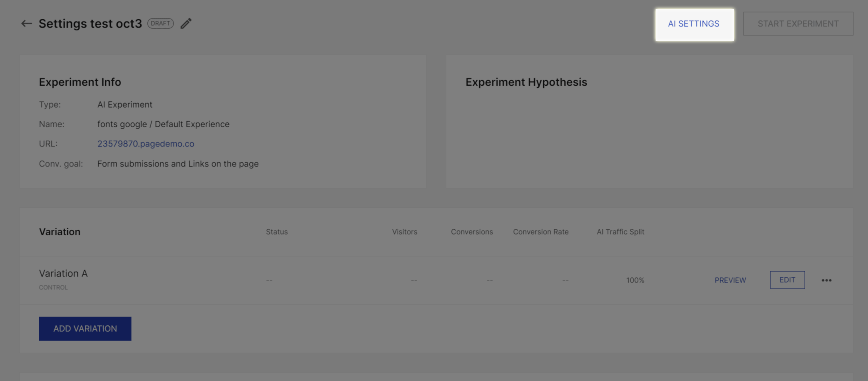Click the DRAFT status badge

coord(160,23)
